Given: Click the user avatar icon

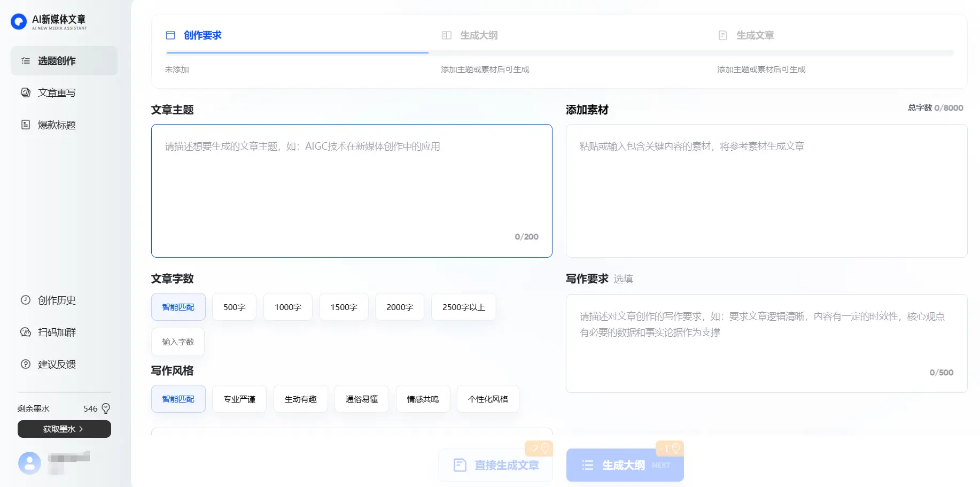Looking at the screenshot, I should [29, 463].
